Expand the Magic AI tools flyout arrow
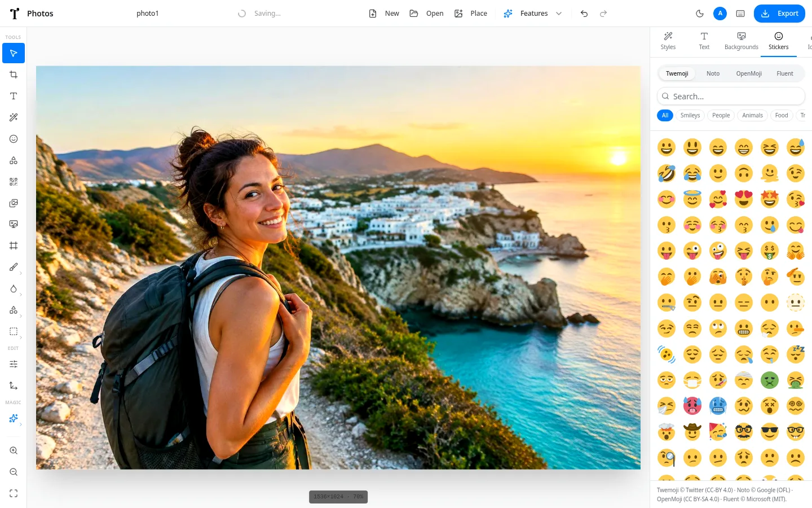The image size is (812, 508). tap(21, 424)
